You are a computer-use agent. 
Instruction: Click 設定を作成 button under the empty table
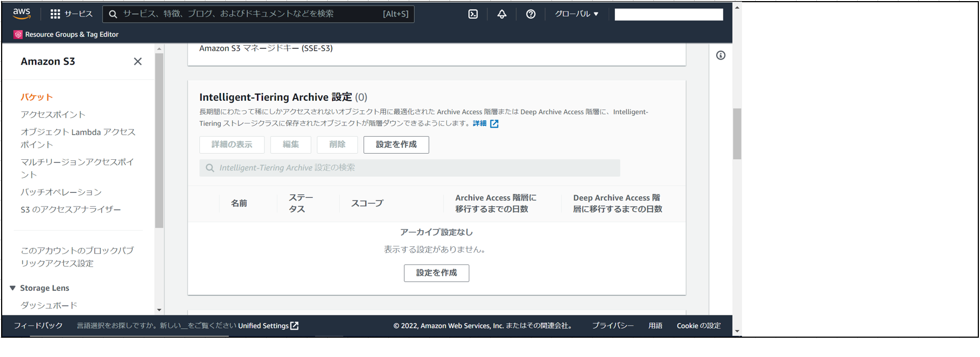[x=436, y=273]
